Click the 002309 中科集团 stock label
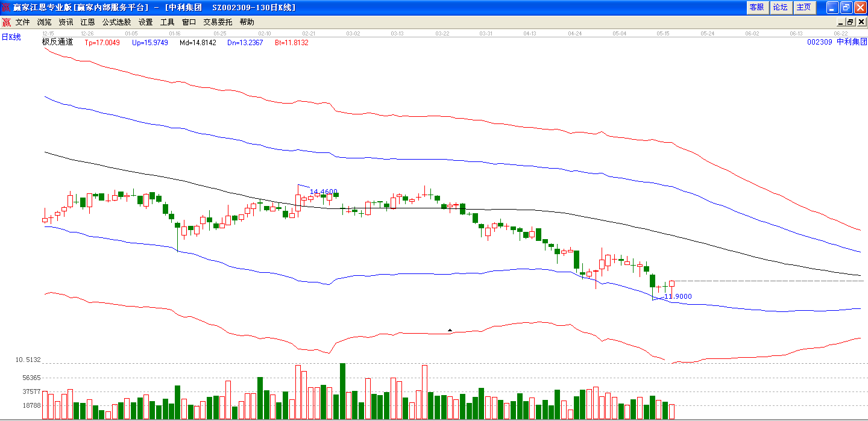Viewport: 868px width, 421px height. pos(837,42)
